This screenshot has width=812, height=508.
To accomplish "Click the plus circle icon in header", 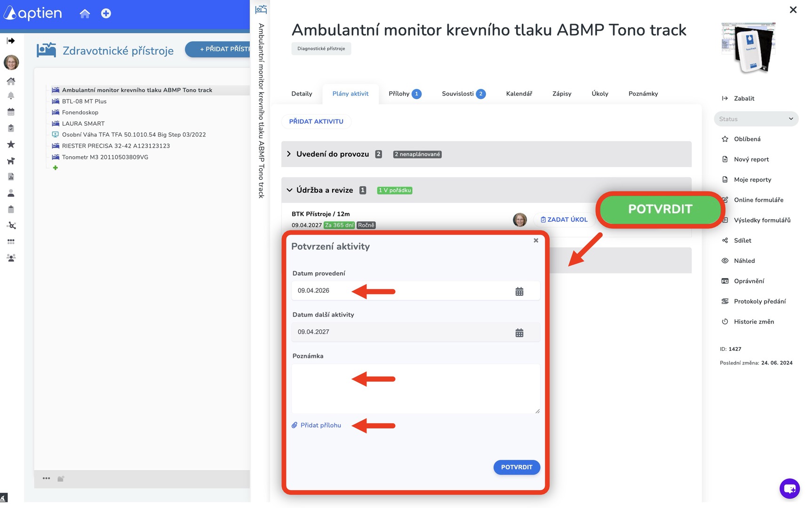I will click(106, 14).
